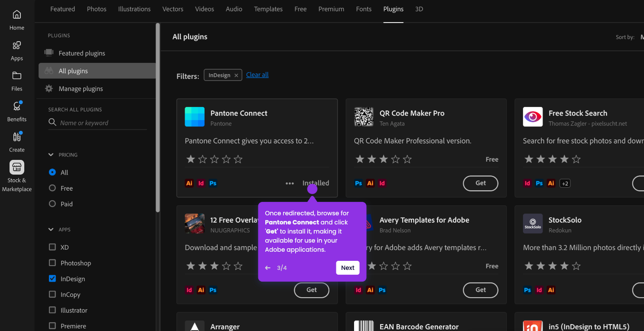644x331 pixels.
Task: Click the InDesign badge on QR Code Maker Pro
Action: tap(382, 183)
